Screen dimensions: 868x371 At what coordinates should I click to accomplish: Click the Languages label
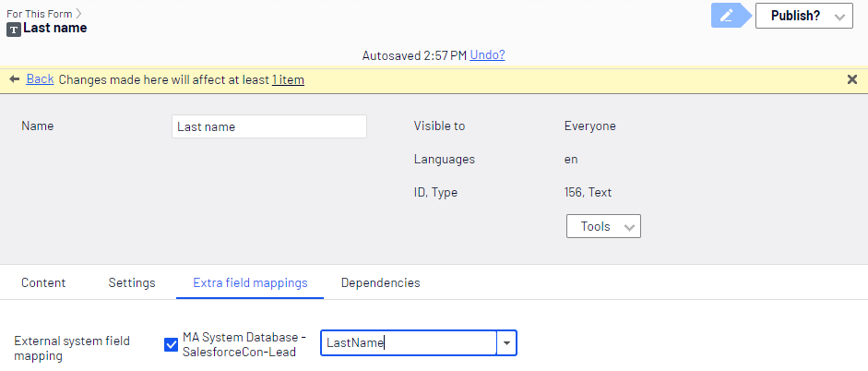pyautogui.click(x=445, y=160)
